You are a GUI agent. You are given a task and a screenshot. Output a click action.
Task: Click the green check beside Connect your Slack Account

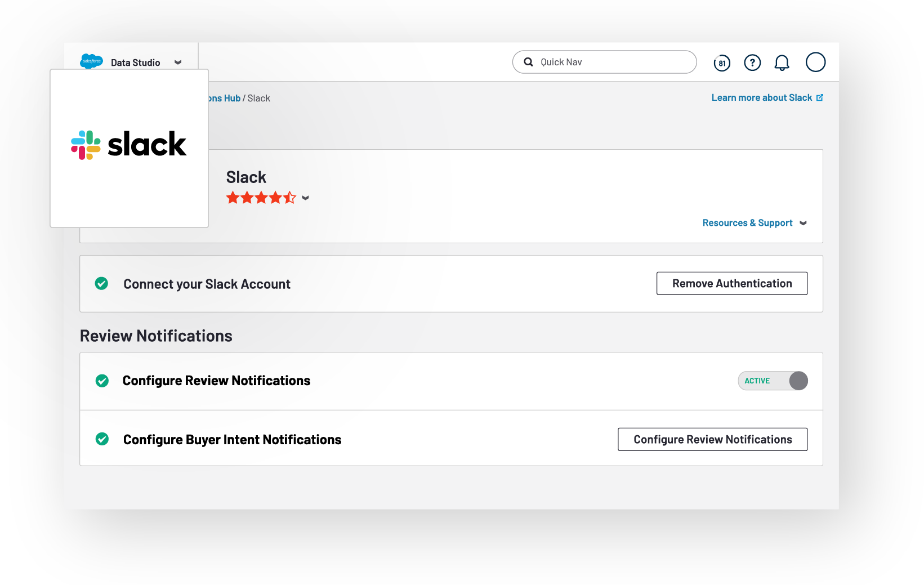click(101, 284)
